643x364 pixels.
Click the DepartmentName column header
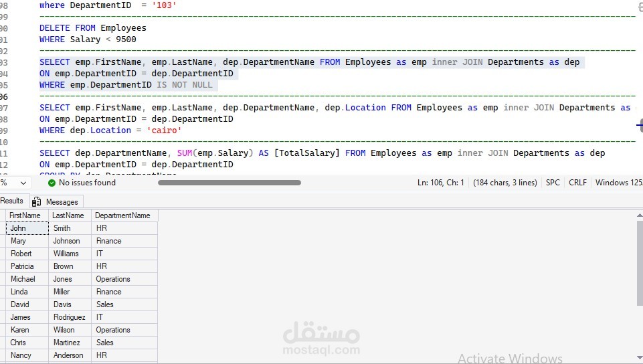(124, 215)
